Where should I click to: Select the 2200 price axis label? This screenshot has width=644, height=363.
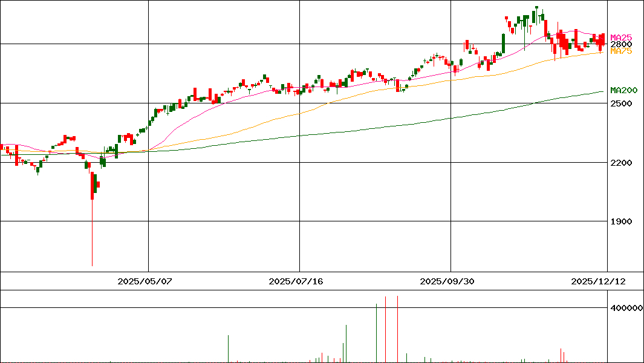(x=621, y=162)
